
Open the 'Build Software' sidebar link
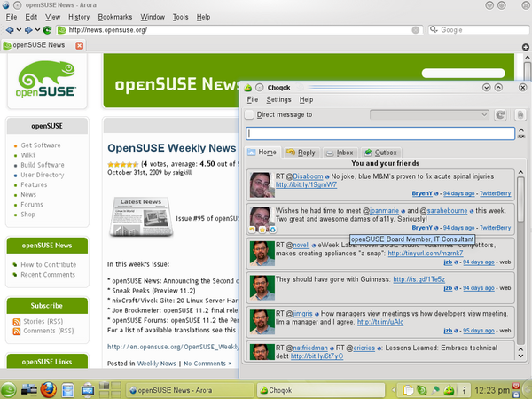43,165
